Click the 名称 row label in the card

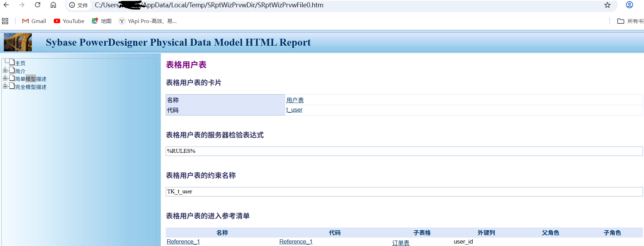[173, 100]
